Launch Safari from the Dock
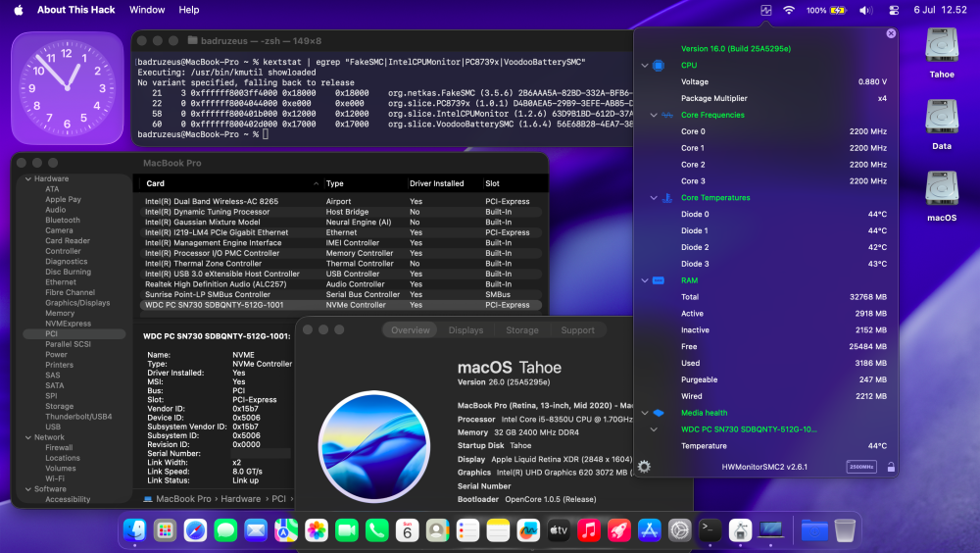The image size is (980, 553). [195, 530]
